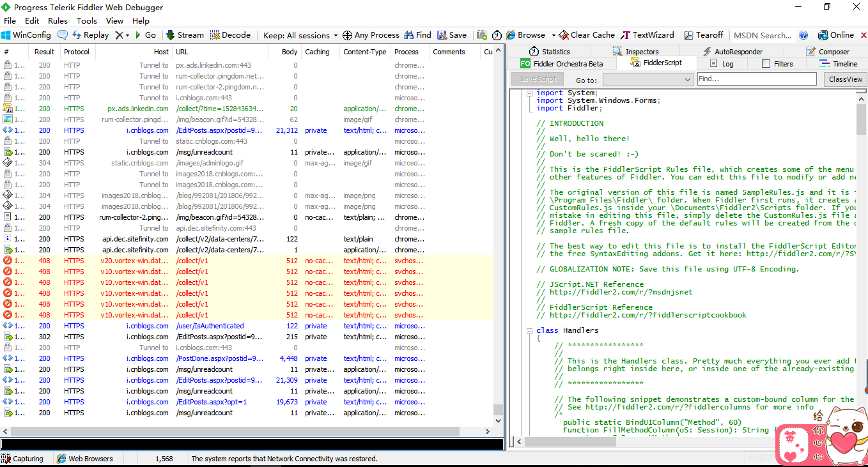Launch Browse with the IE icon
Image resolution: width=868 pixels, height=467 pixels.
tap(525, 35)
